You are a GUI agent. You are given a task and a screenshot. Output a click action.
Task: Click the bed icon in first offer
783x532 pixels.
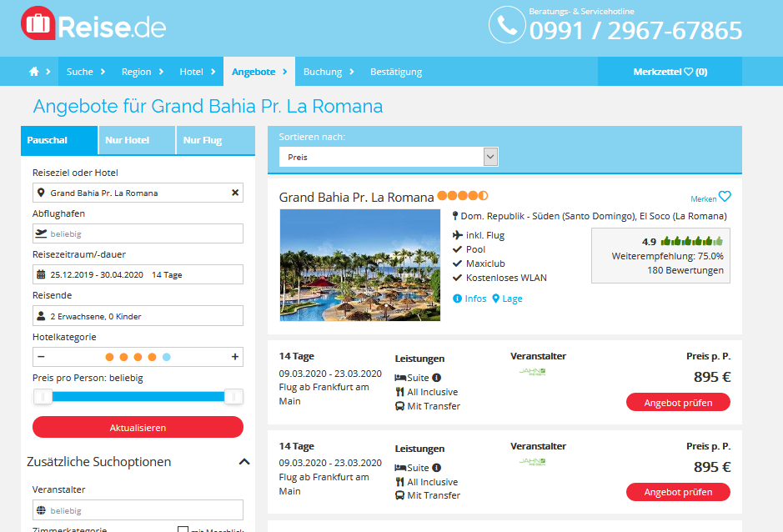pyautogui.click(x=400, y=378)
